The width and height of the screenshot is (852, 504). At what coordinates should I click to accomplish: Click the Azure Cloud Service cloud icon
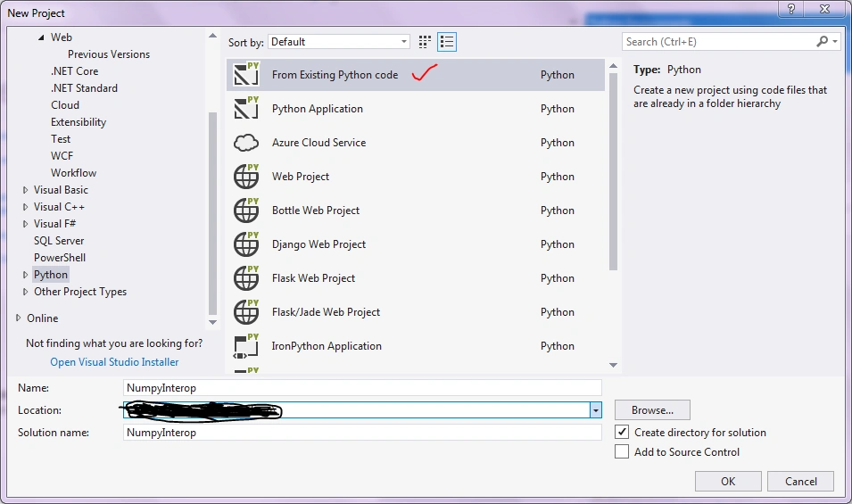point(246,143)
